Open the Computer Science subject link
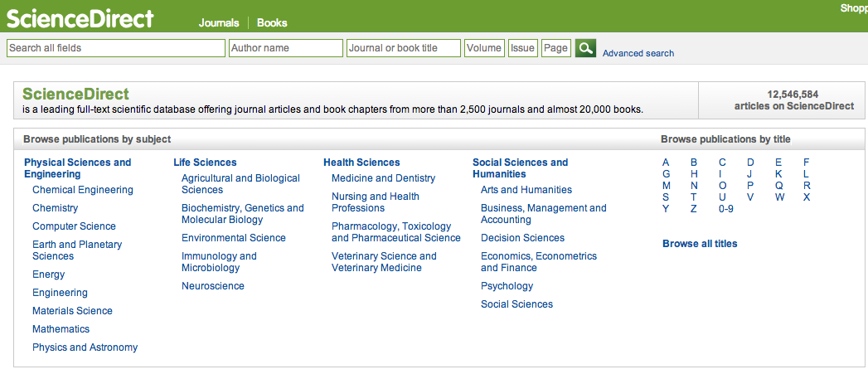The width and height of the screenshot is (868, 374). [74, 226]
